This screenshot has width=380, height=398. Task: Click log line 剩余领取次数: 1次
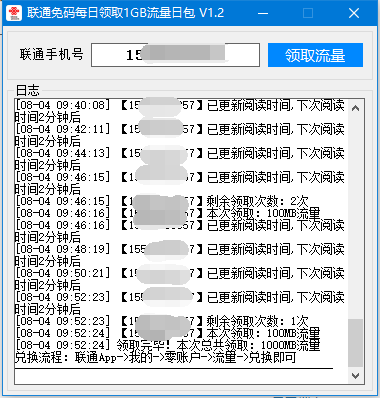coord(162,321)
